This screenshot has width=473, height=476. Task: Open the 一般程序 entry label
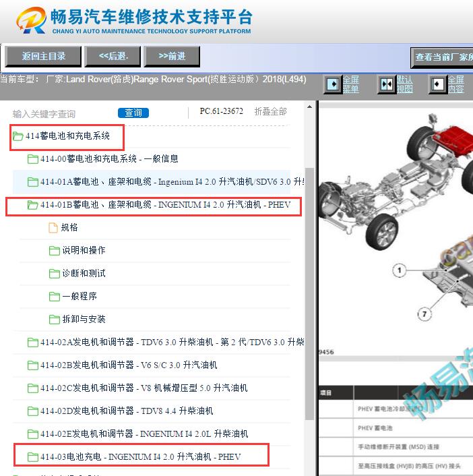point(80,296)
